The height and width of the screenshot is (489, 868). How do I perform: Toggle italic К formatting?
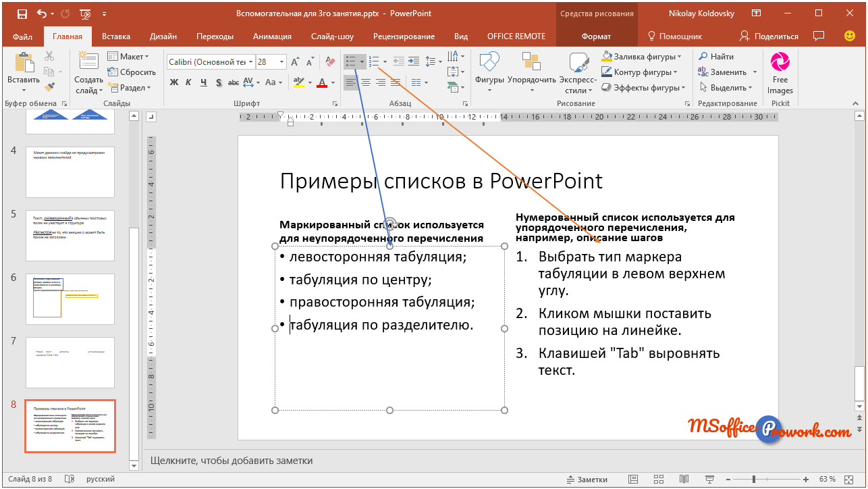pyautogui.click(x=188, y=82)
